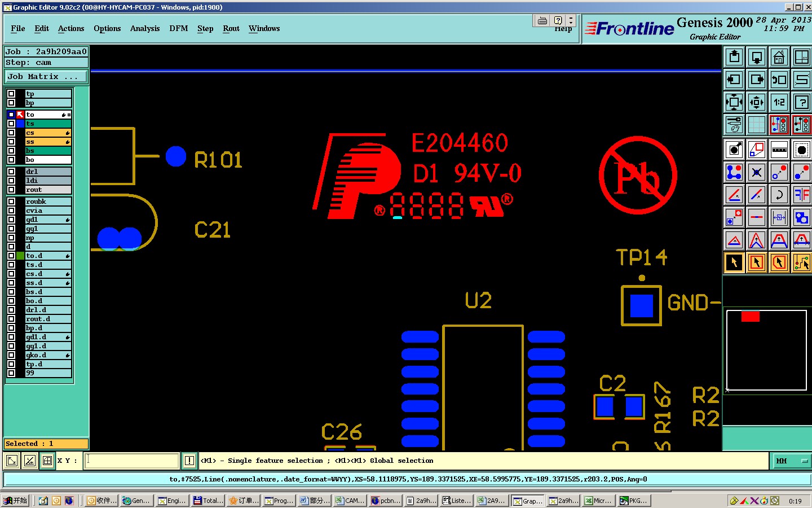Screen dimensions: 812x508
Task: Toggle the rout layer checkbox
Action: 11,190
